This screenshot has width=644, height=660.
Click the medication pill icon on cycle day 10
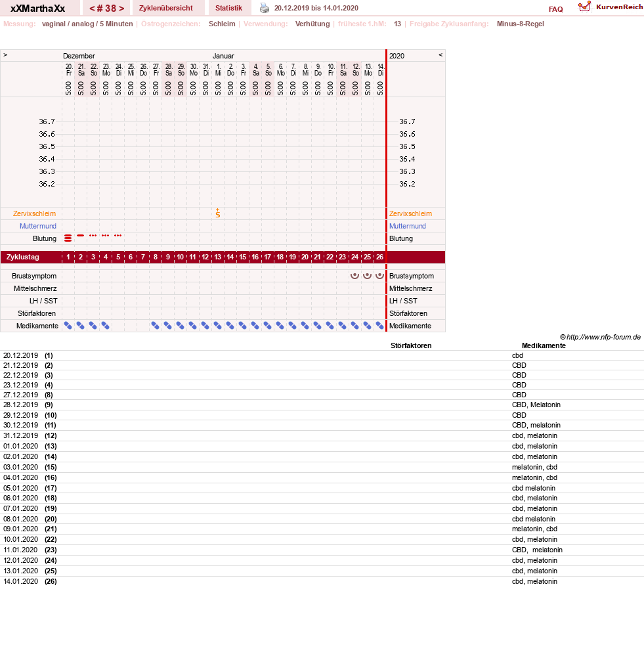(x=180, y=325)
